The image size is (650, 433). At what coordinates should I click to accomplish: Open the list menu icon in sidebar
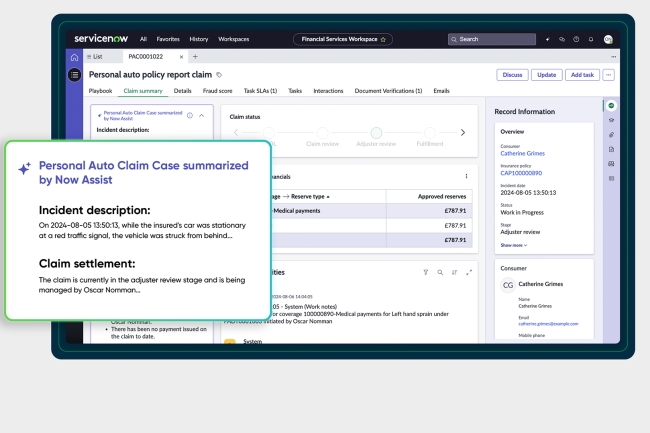coord(73,75)
